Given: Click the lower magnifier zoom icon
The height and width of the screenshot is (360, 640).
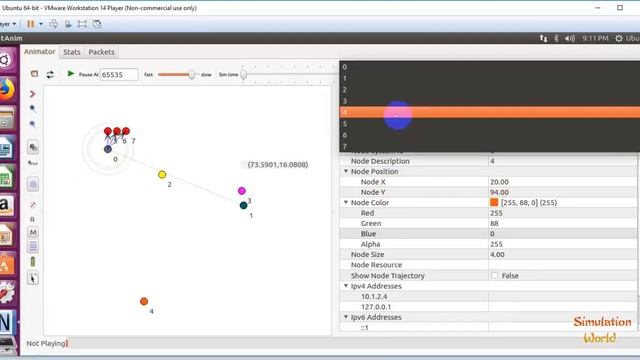Looking at the screenshot, I should pyautogui.click(x=33, y=124).
